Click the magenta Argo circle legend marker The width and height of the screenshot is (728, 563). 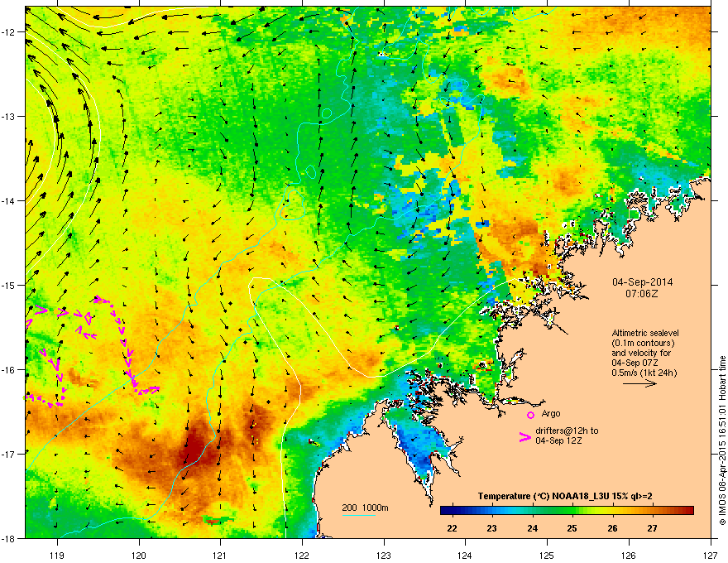(530, 415)
